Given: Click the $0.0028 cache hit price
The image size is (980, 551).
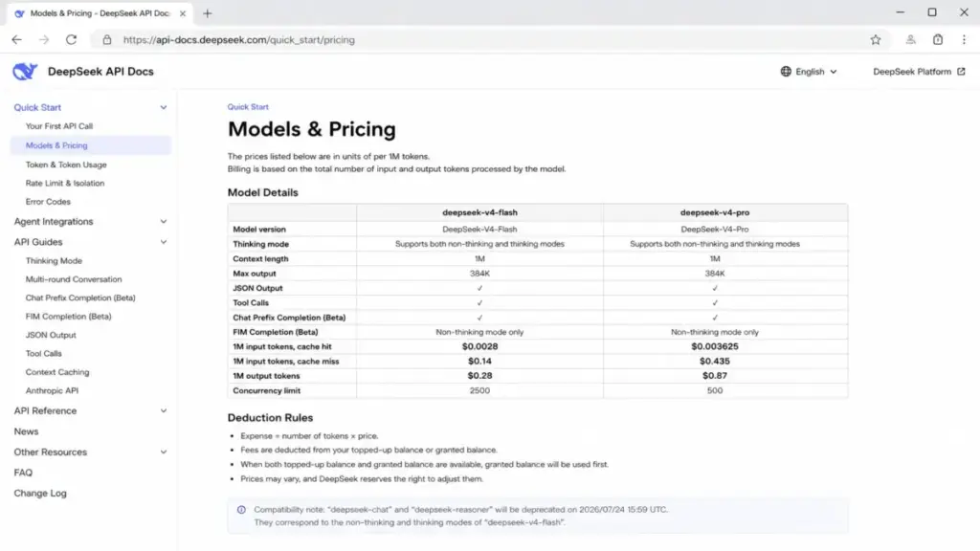Looking at the screenshot, I should [479, 346].
